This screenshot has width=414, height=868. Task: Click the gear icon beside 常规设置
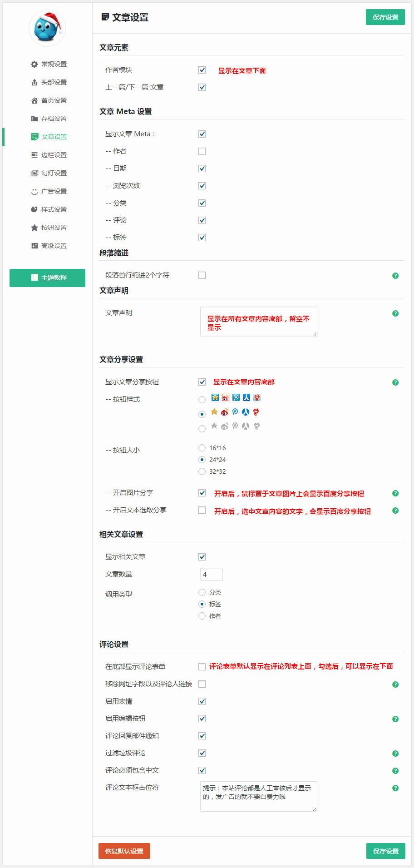point(34,64)
